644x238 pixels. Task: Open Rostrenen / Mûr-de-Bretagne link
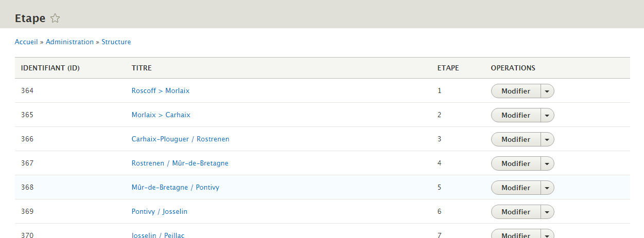pyautogui.click(x=180, y=163)
